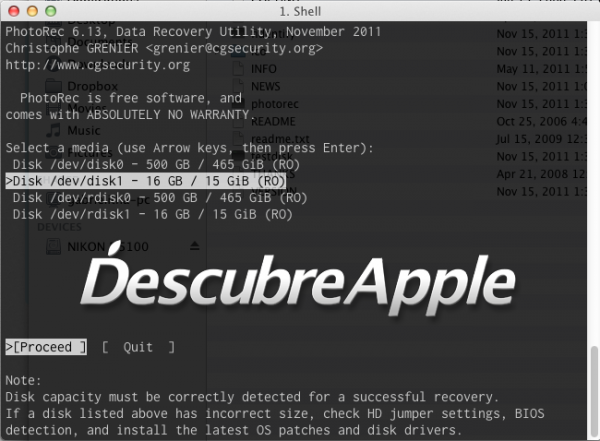Open Music in background Finder sidebar
The image size is (600, 441).
[84, 131]
